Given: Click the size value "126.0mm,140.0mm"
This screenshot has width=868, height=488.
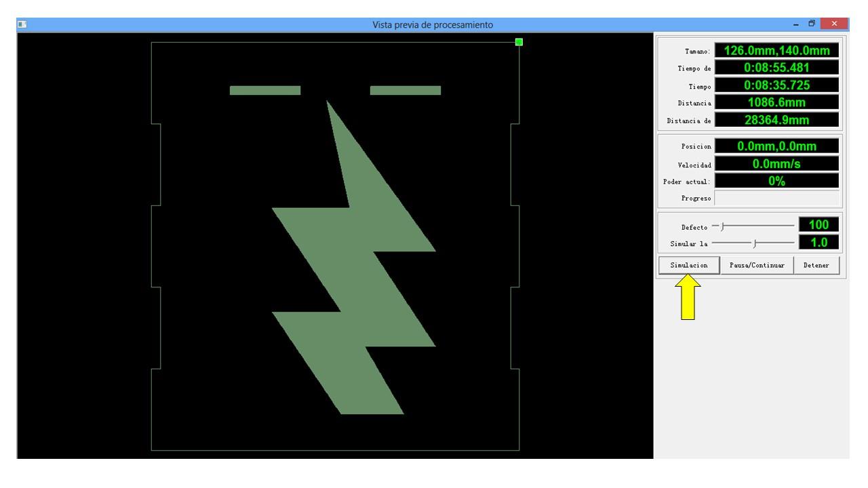Looking at the screenshot, I should [x=777, y=50].
